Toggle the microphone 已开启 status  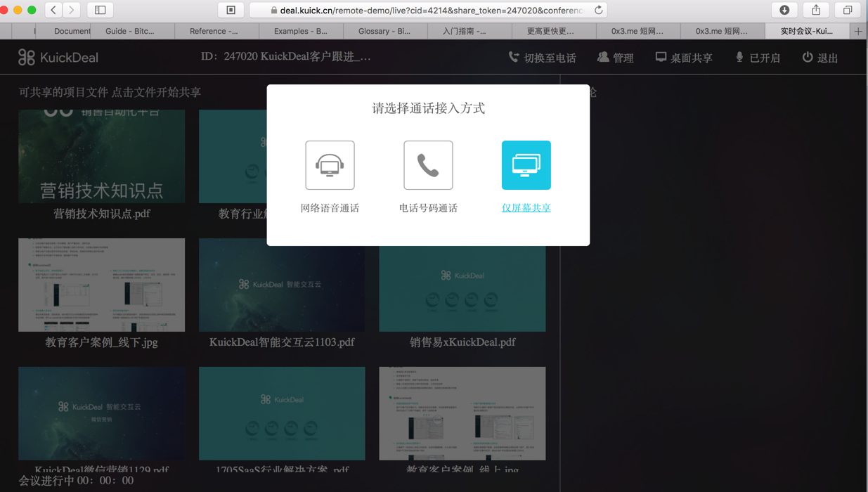pyautogui.click(x=758, y=58)
